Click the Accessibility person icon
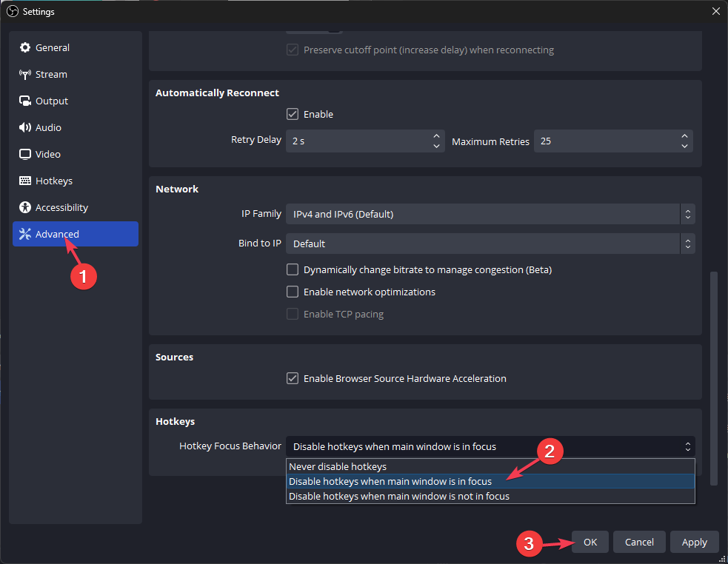 25,207
